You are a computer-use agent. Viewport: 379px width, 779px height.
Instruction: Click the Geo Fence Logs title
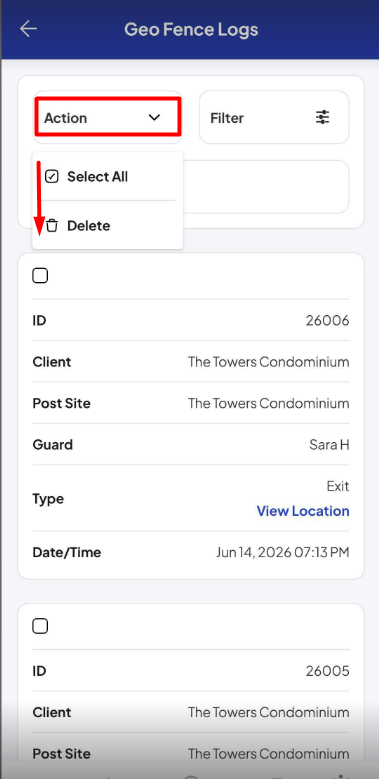(x=191, y=29)
